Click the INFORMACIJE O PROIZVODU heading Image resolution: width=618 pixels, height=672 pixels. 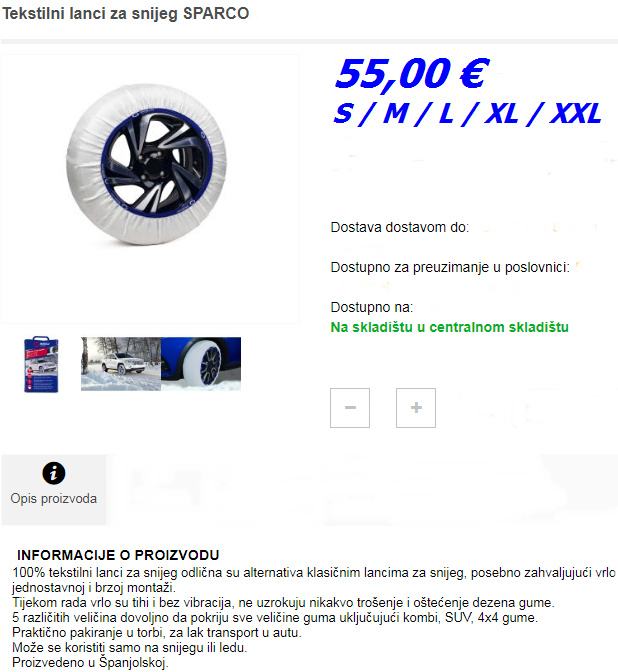click(118, 555)
